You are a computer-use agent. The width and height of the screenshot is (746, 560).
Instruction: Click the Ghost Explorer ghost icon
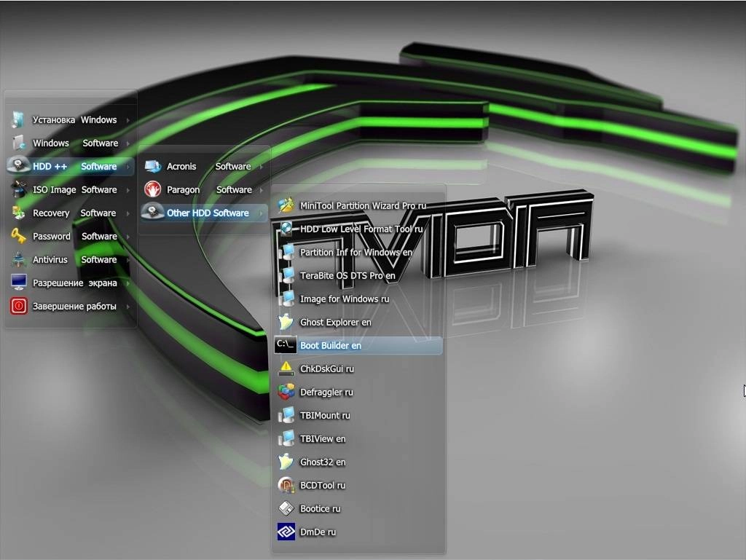click(286, 322)
